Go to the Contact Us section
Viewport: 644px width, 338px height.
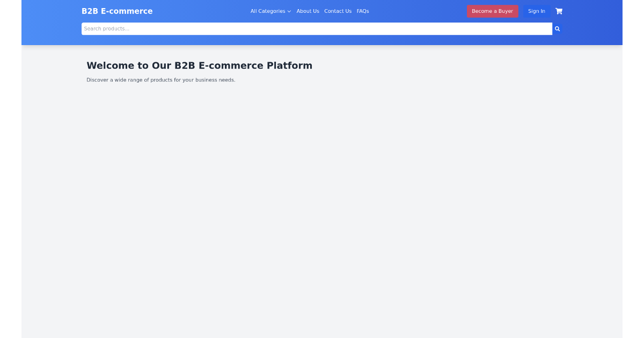(x=338, y=11)
